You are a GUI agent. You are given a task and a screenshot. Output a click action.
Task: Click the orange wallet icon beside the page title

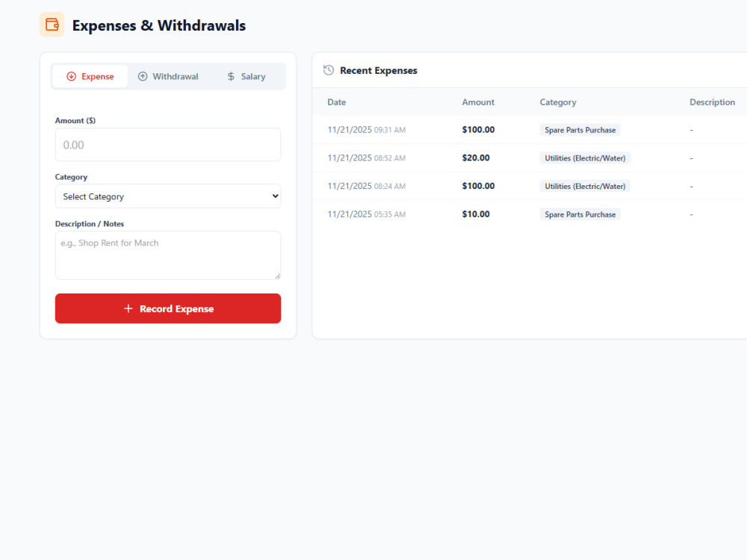coord(52,25)
